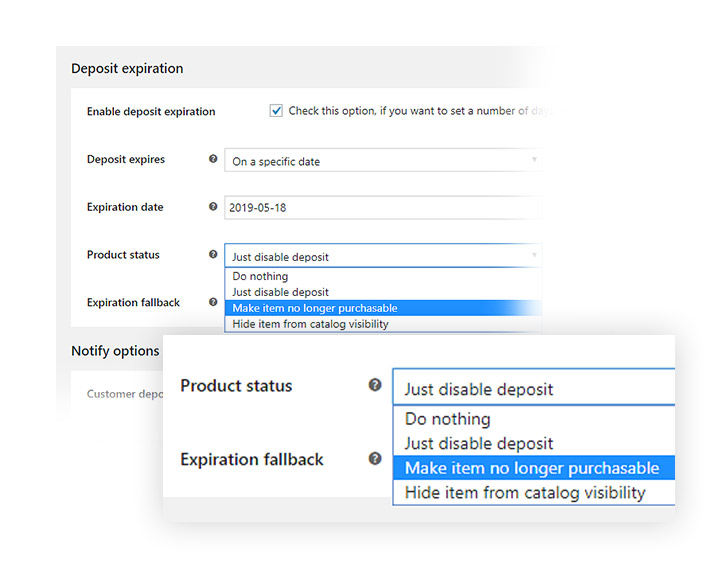710x561 pixels.
Task: Click help icon beside Deposit expires
Action: point(213,159)
